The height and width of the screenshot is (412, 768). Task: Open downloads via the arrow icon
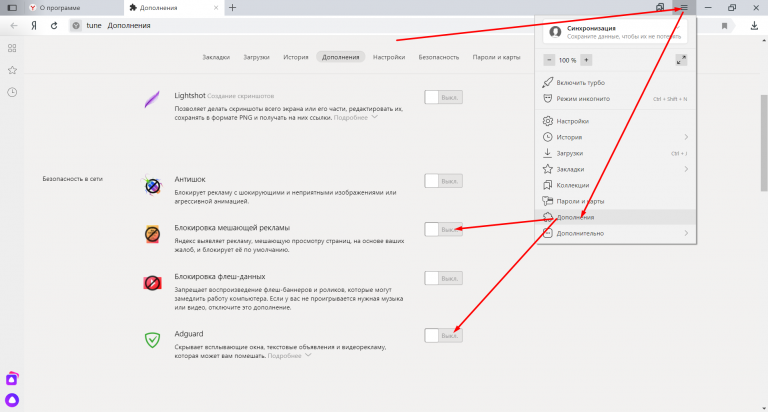(754, 25)
